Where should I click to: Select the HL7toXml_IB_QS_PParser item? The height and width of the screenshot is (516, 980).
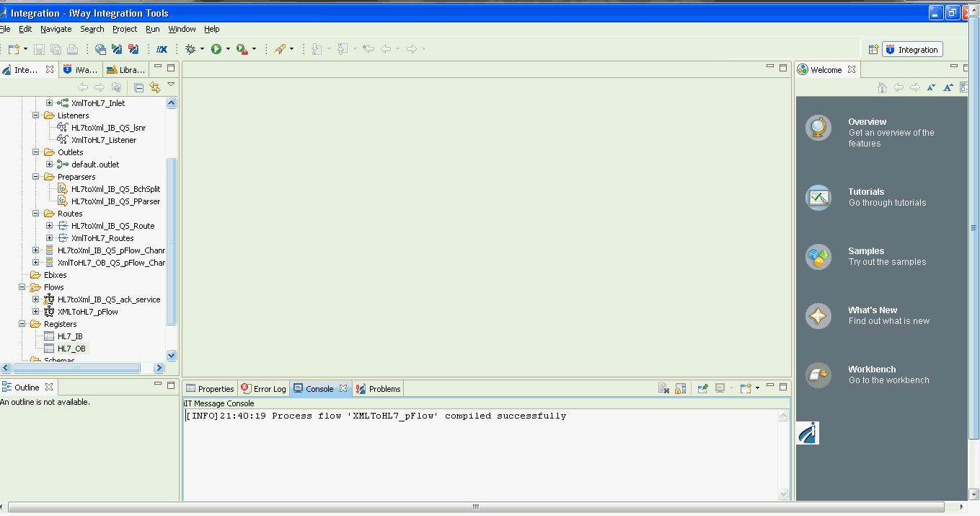tap(115, 201)
